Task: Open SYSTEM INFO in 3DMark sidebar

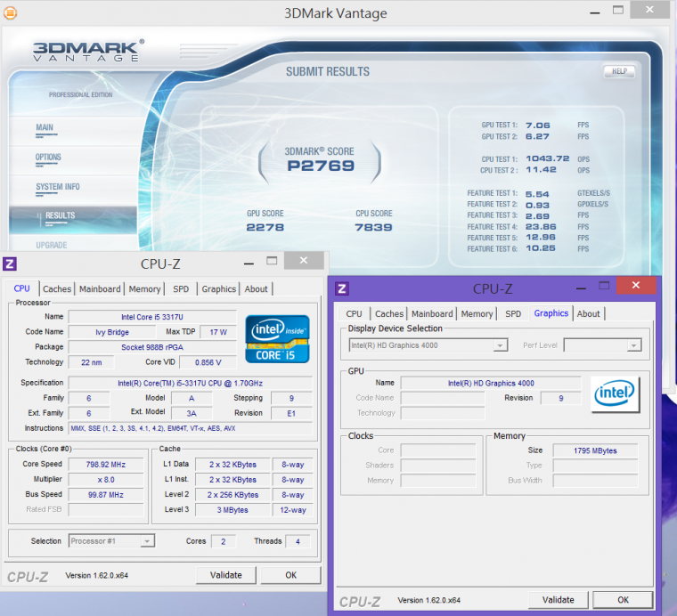Action: pos(58,187)
